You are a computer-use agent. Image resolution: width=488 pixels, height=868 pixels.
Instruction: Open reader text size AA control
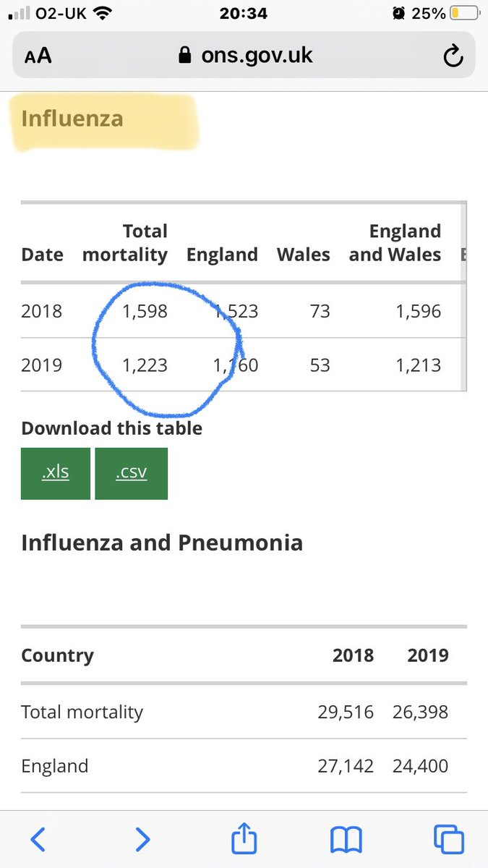38,56
